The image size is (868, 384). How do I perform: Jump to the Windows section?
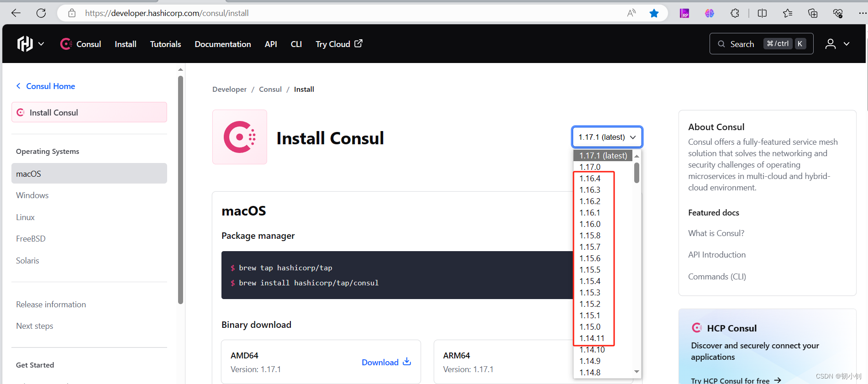(x=32, y=195)
